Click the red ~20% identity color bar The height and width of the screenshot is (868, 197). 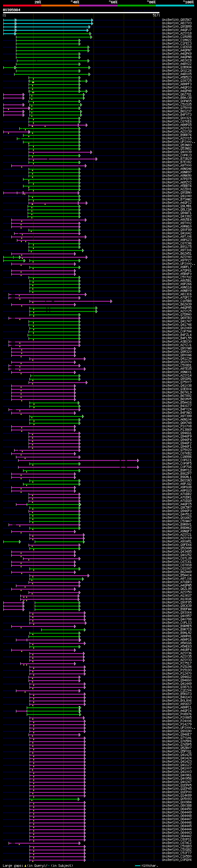[22, 6]
